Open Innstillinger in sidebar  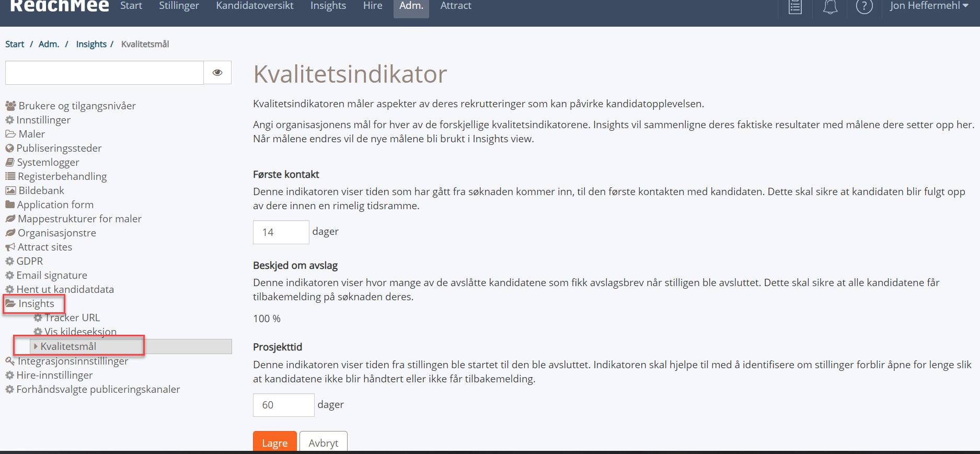pyautogui.click(x=43, y=120)
